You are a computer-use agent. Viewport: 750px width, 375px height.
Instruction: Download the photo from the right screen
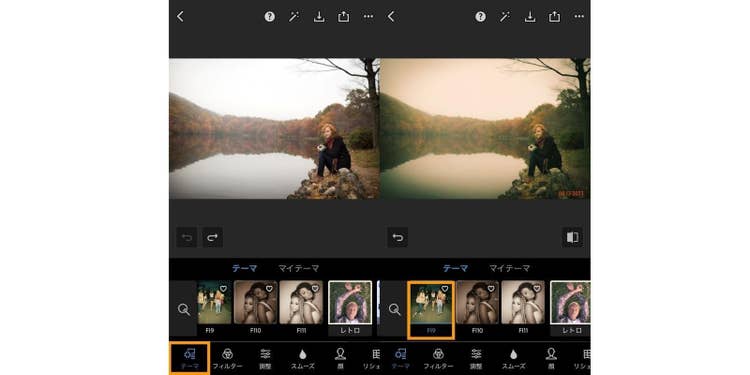click(530, 17)
